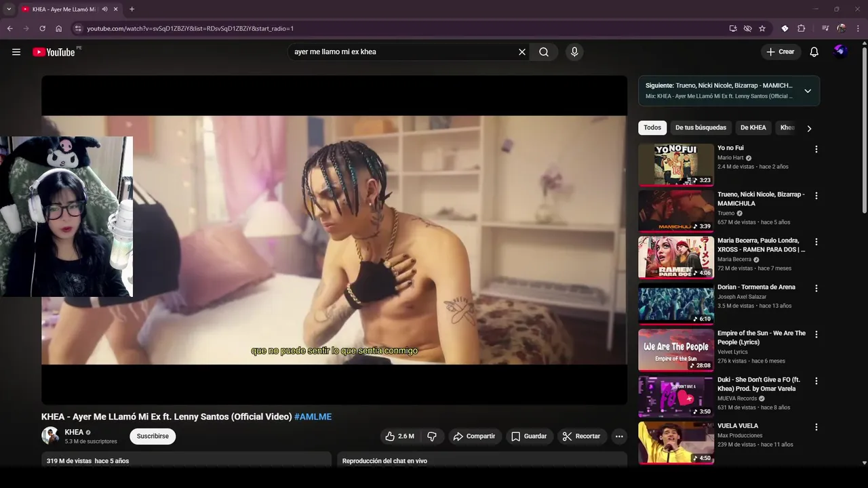Screen dimensions: 868x488
Task: Open the install/cast icon in address bar
Action: [x=733, y=28]
